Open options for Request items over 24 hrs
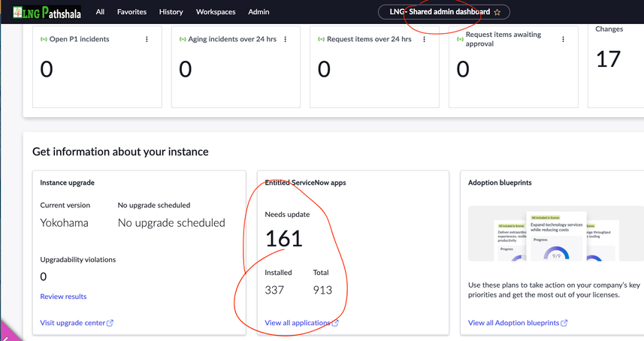Viewport: 644px width, 341px height. click(x=425, y=39)
